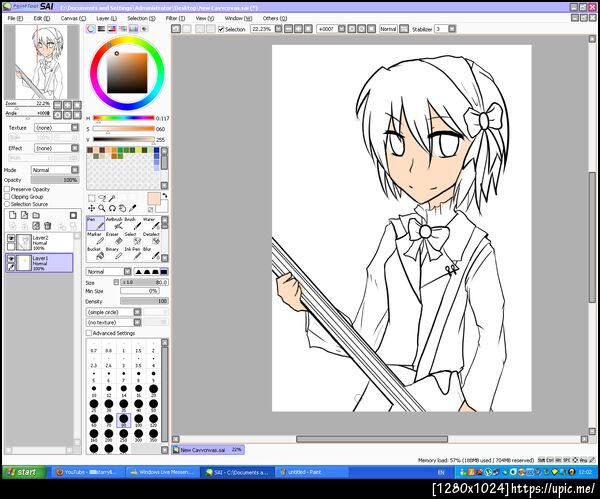Viewport: 600px width, 499px height.
Task: Click the peach foreground color swatch
Action: click(153, 199)
